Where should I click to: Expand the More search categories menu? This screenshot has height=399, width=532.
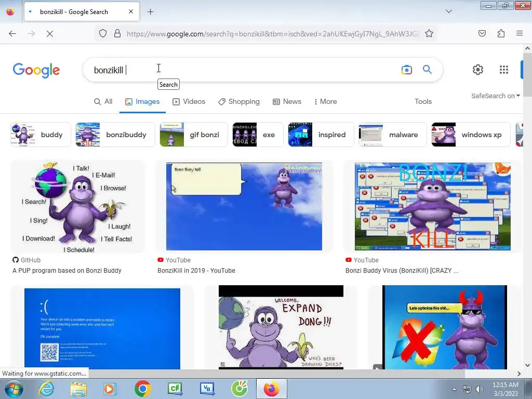325,101
